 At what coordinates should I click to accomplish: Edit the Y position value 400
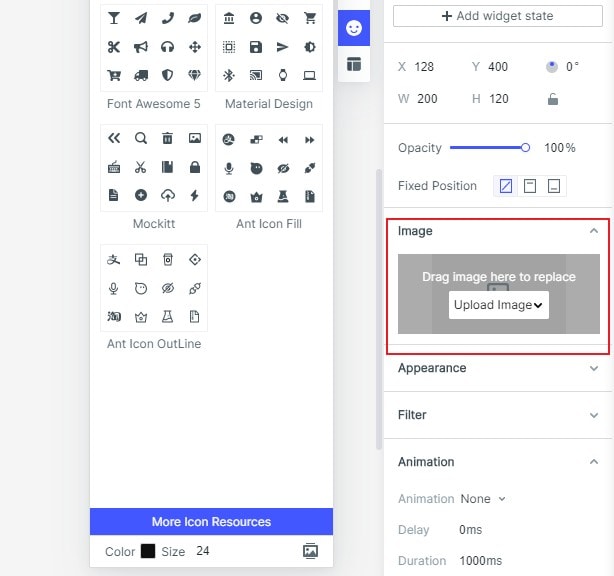point(498,67)
